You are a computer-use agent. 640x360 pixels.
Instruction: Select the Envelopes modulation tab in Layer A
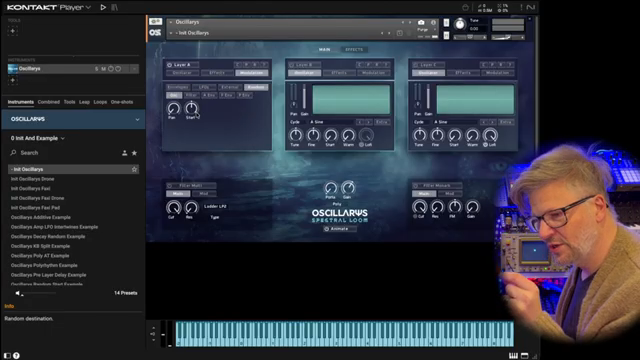click(178, 87)
